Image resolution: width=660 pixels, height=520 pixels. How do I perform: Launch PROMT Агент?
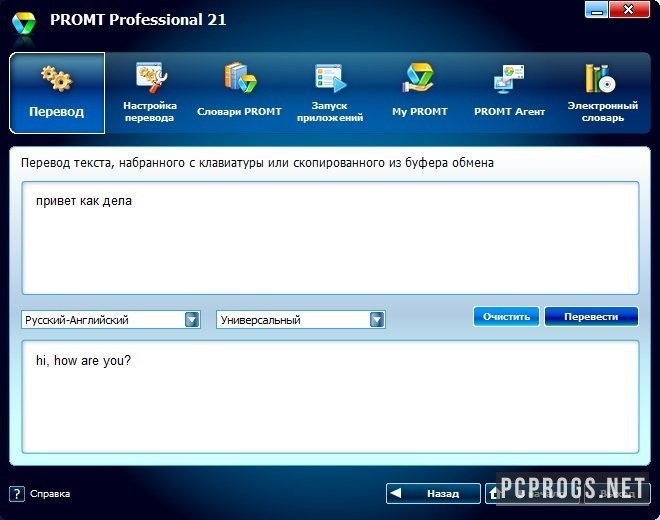[x=509, y=93]
